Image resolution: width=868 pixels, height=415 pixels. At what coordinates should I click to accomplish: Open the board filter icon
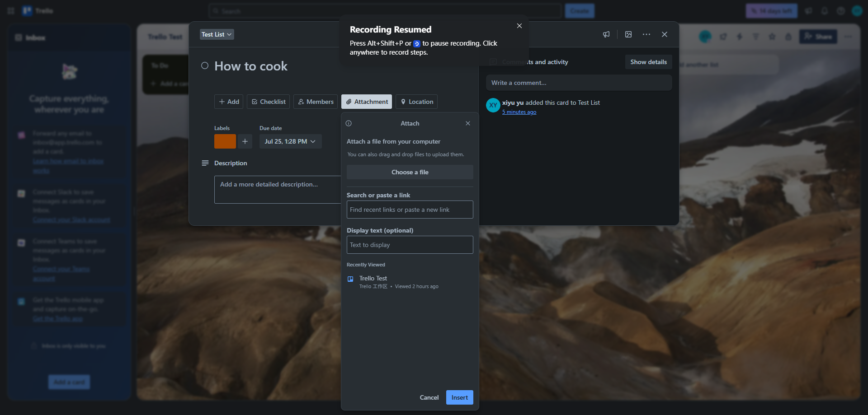[x=756, y=37]
